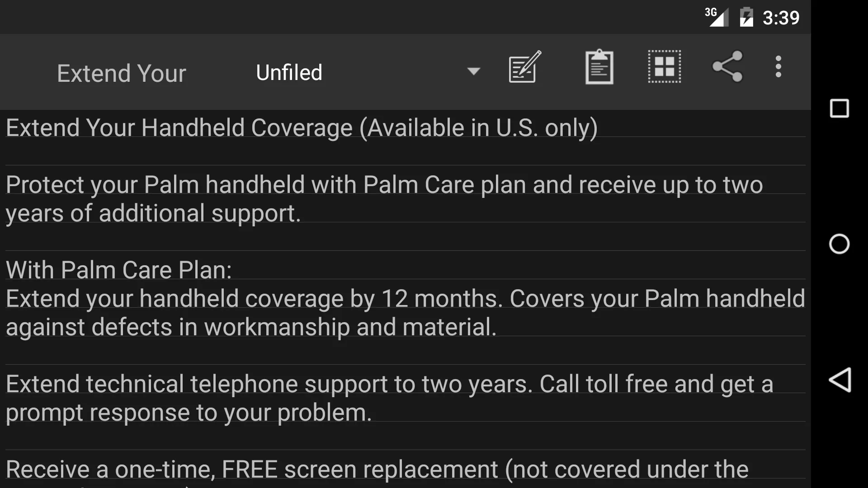The height and width of the screenshot is (488, 868).
Task: Tap the 3G network status icon
Action: click(x=714, y=17)
